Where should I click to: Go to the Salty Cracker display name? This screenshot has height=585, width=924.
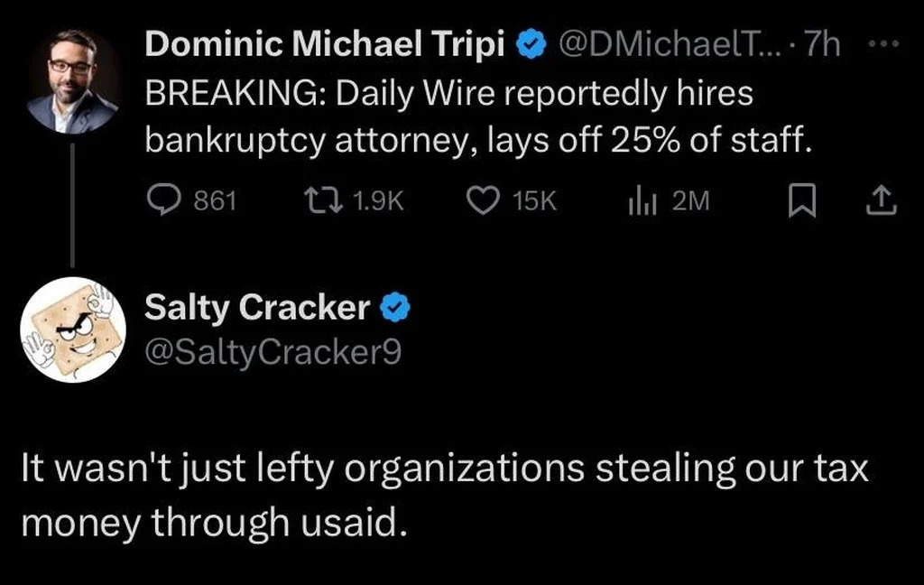tap(258, 309)
